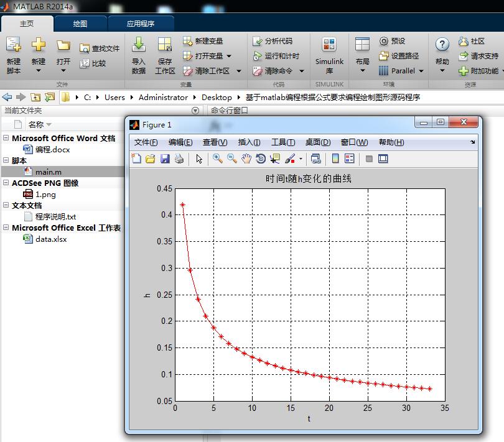Click the Import Data (导入数据) icon
The image size is (504, 442).
pyautogui.click(x=139, y=44)
